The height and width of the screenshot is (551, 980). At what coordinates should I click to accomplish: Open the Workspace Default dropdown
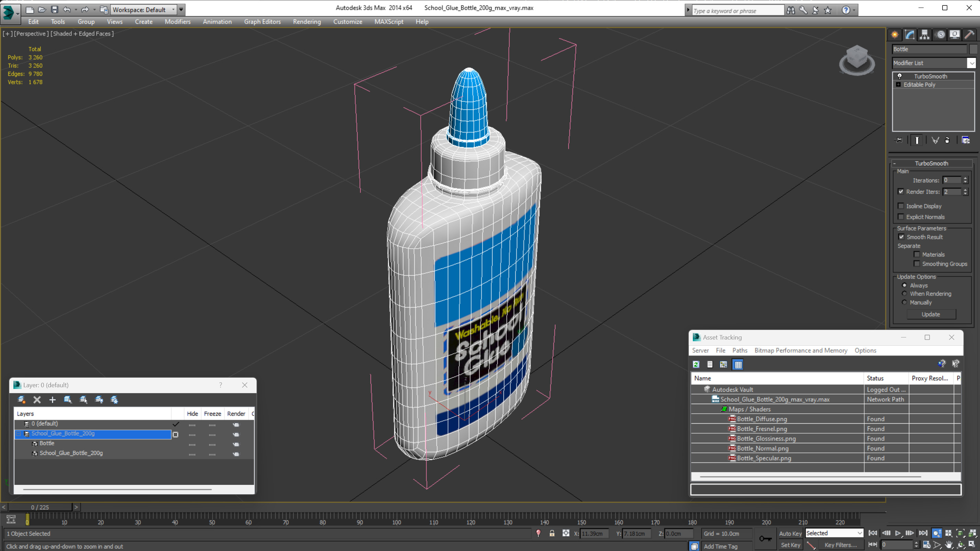(x=173, y=10)
